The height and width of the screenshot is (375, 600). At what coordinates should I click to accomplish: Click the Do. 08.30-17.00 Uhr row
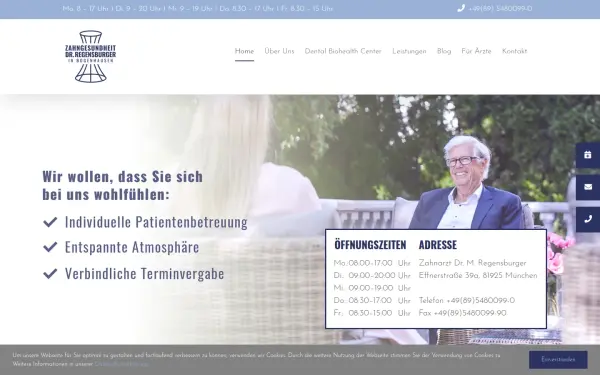(x=372, y=301)
